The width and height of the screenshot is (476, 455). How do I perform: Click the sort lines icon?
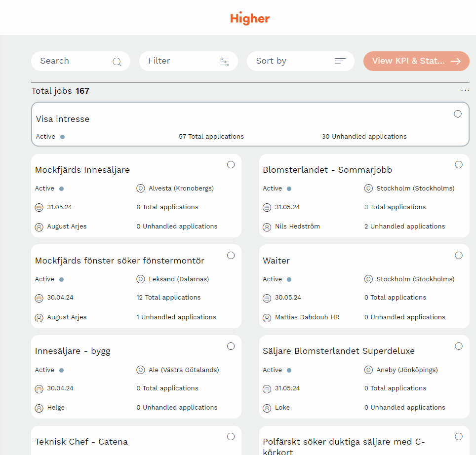click(340, 61)
